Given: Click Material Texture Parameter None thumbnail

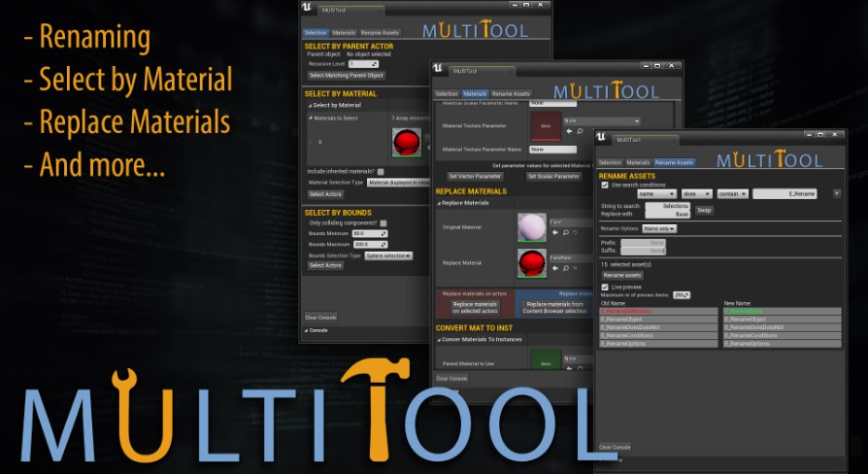Looking at the screenshot, I should (546, 125).
